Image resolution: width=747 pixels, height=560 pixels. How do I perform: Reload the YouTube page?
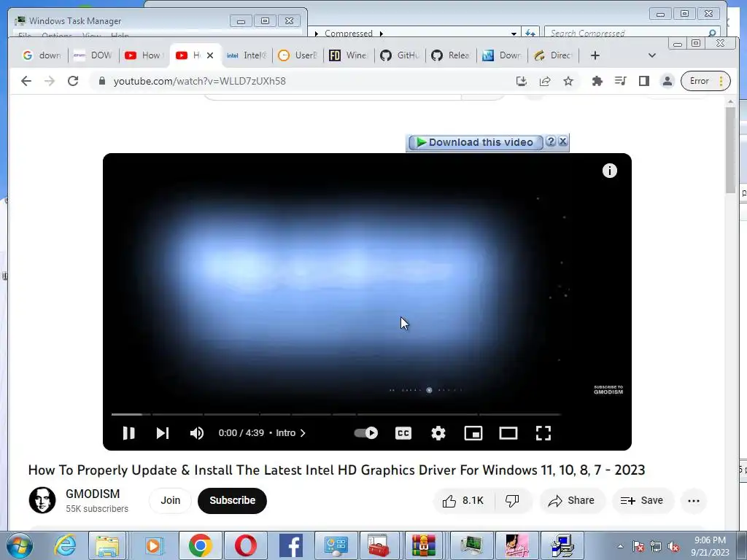pos(73,81)
